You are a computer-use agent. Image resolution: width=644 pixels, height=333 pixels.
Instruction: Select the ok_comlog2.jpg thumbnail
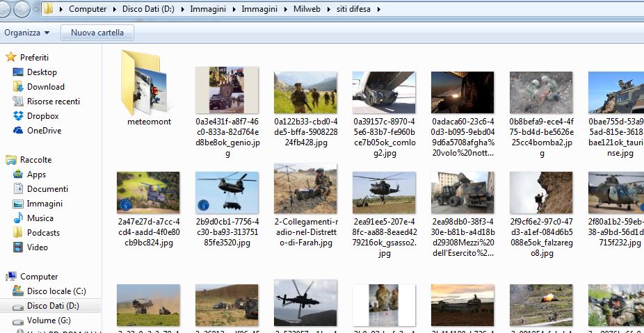pyautogui.click(x=384, y=92)
